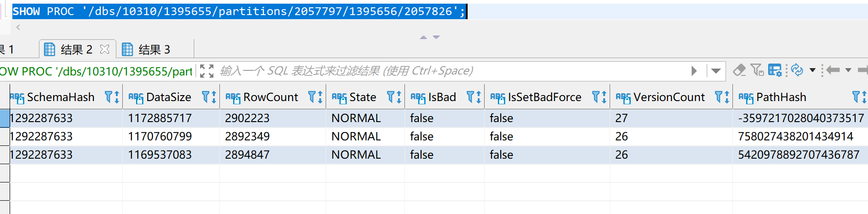Click the State column filter icon

click(x=391, y=97)
